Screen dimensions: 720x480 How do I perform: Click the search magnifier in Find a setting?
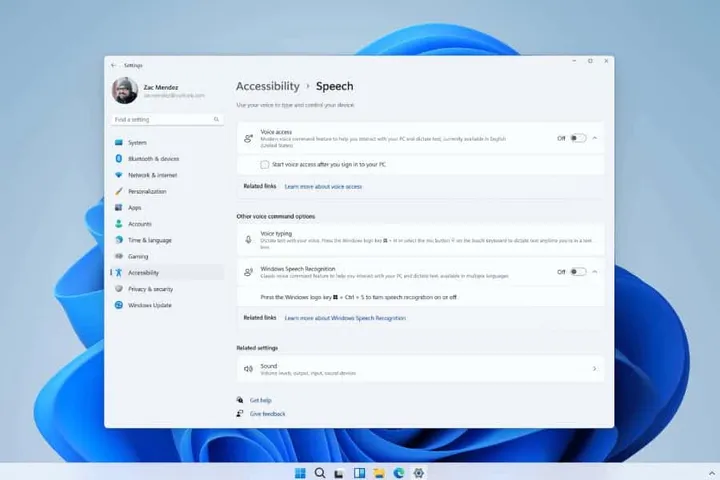pyautogui.click(x=216, y=119)
